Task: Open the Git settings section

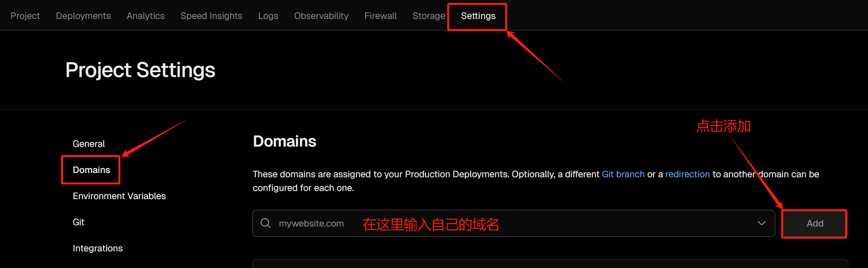Action: [79, 222]
